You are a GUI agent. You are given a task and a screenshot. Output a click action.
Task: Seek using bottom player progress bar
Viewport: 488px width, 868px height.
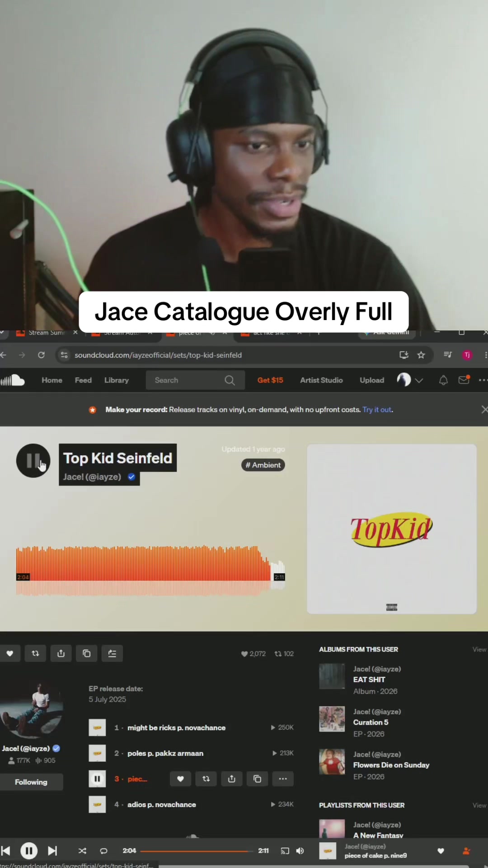click(x=197, y=851)
